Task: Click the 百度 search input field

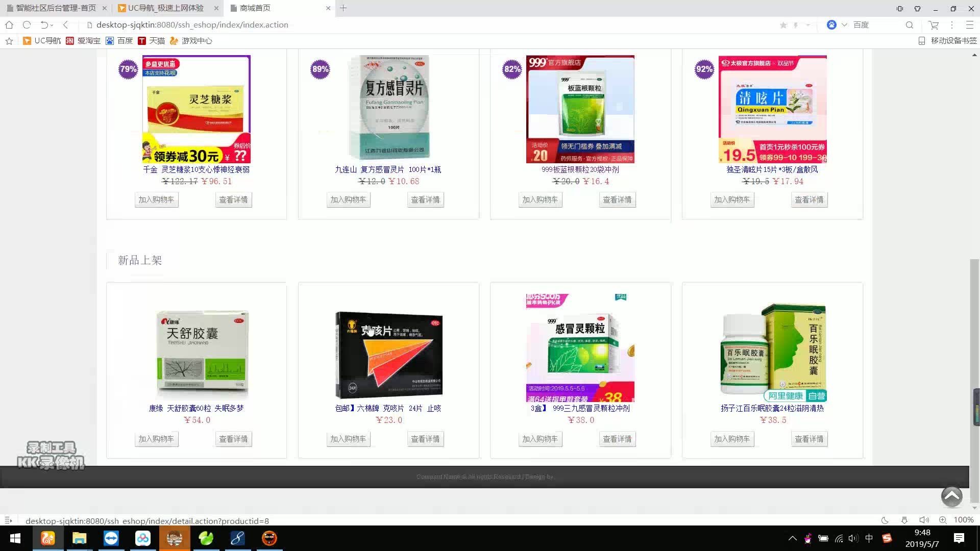Action: coord(875,24)
